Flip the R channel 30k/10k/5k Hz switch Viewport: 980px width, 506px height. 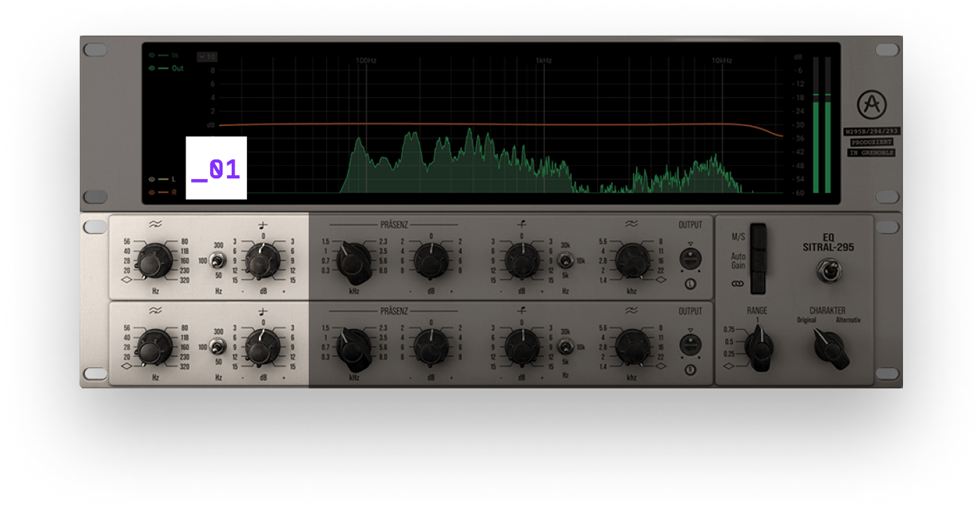(x=565, y=346)
